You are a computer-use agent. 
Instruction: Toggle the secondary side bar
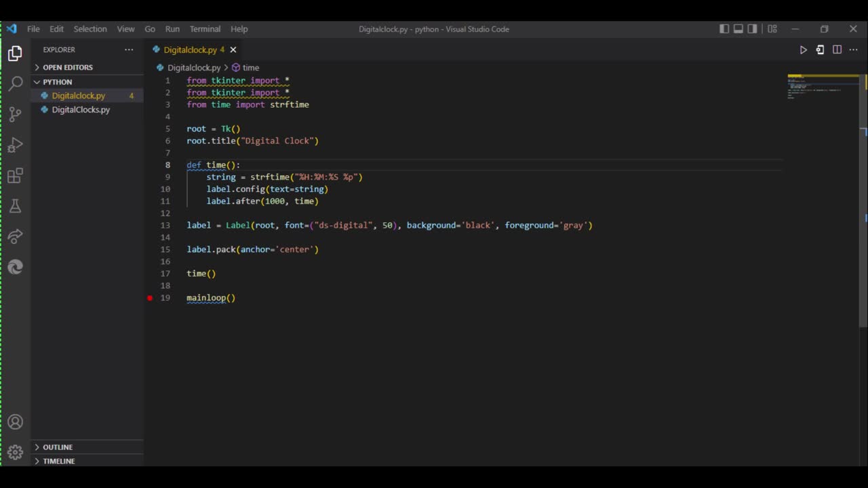753,28
